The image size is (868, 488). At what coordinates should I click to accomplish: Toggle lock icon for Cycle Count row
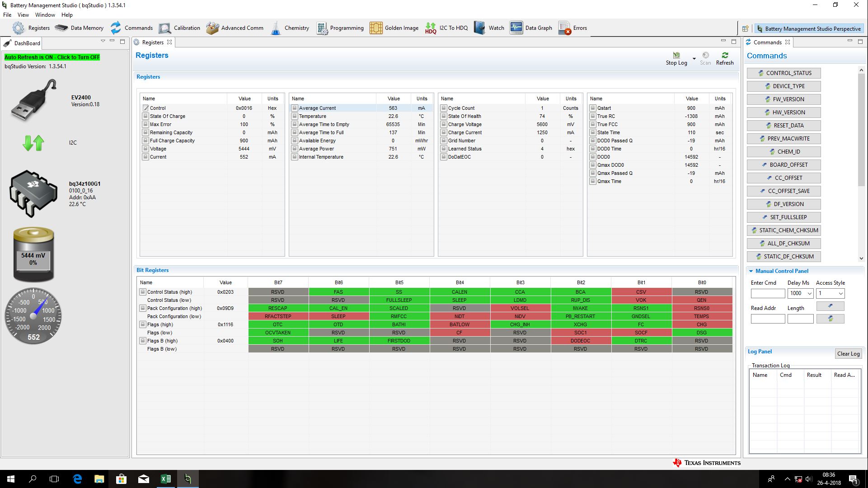444,108
